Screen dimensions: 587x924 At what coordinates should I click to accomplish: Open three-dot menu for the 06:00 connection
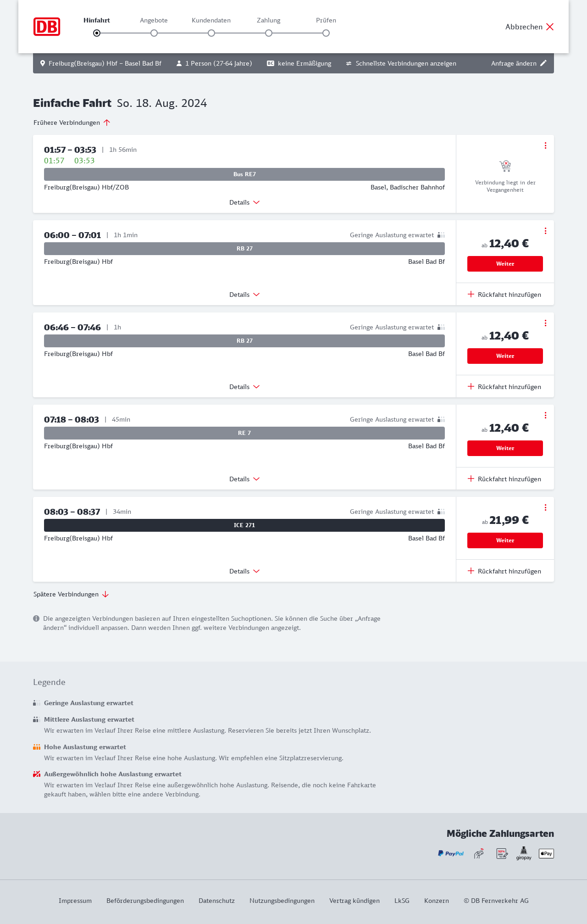click(x=545, y=231)
